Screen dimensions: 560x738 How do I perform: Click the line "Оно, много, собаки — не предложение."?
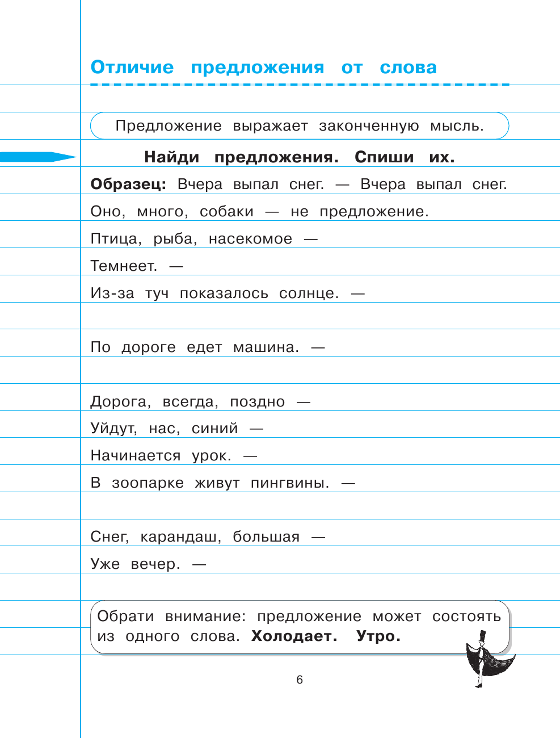[260, 212]
